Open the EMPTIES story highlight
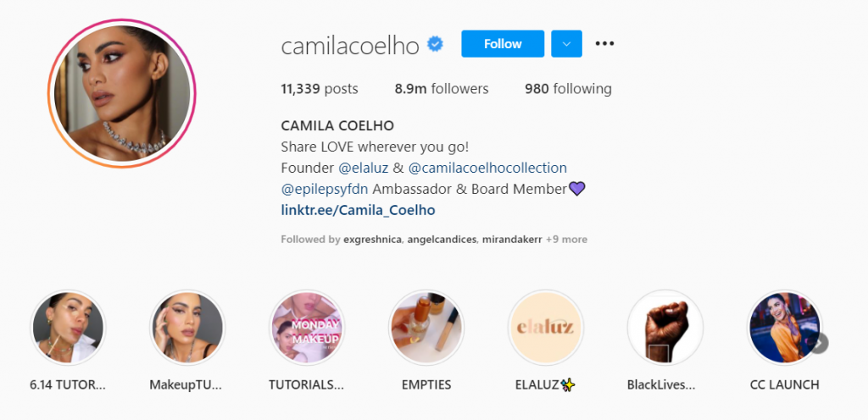 point(426,328)
